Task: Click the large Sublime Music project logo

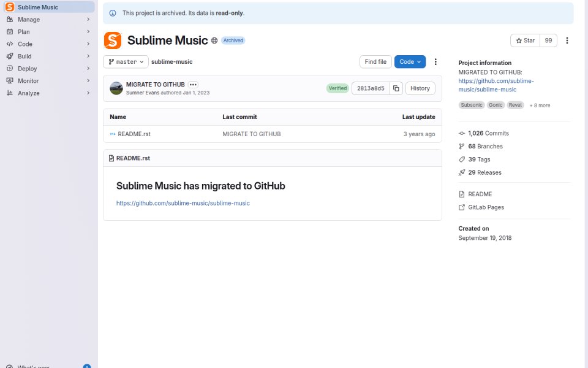Action: click(x=113, y=40)
